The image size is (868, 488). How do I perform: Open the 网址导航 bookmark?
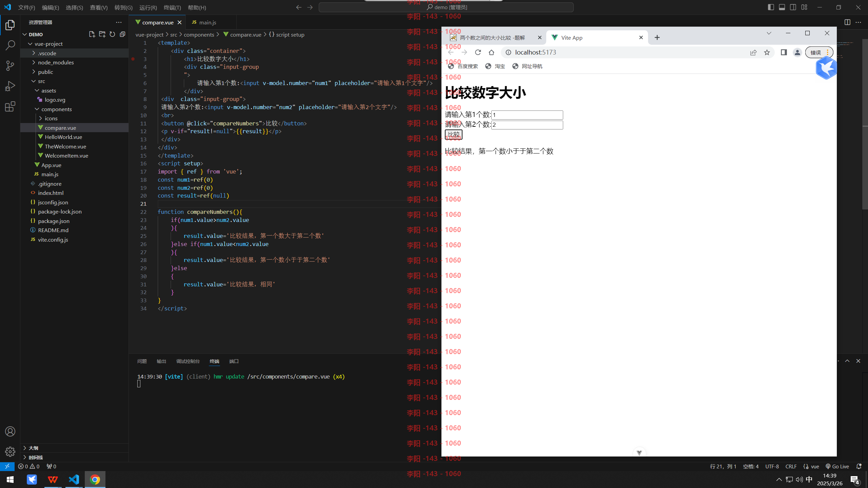(527, 66)
